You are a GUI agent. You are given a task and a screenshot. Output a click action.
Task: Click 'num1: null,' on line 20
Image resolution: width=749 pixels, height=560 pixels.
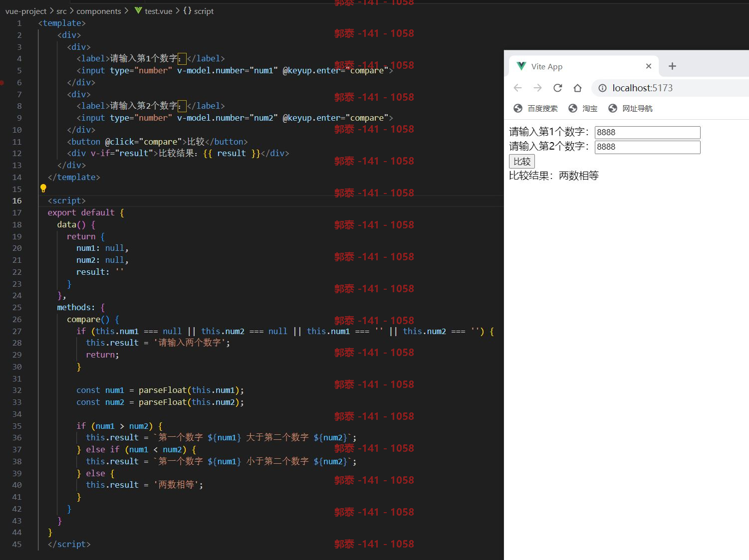102,248
